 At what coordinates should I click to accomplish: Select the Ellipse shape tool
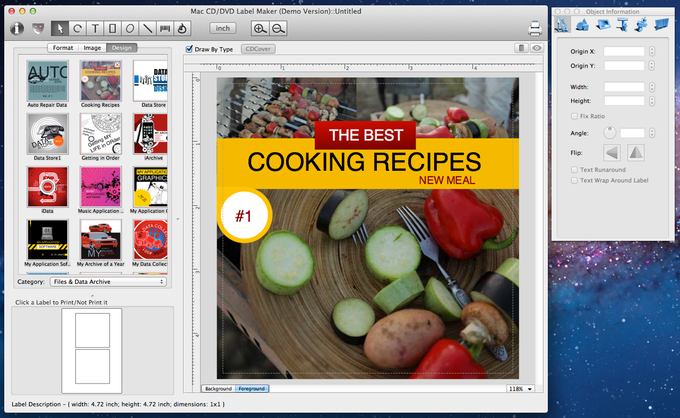click(130, 29)
